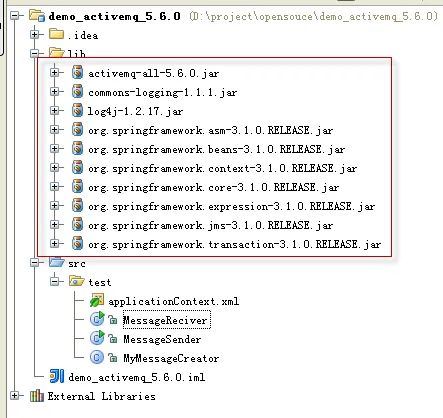
Task: Click the runnable class icon of MessageSender
Action: (x=97, y=338)
